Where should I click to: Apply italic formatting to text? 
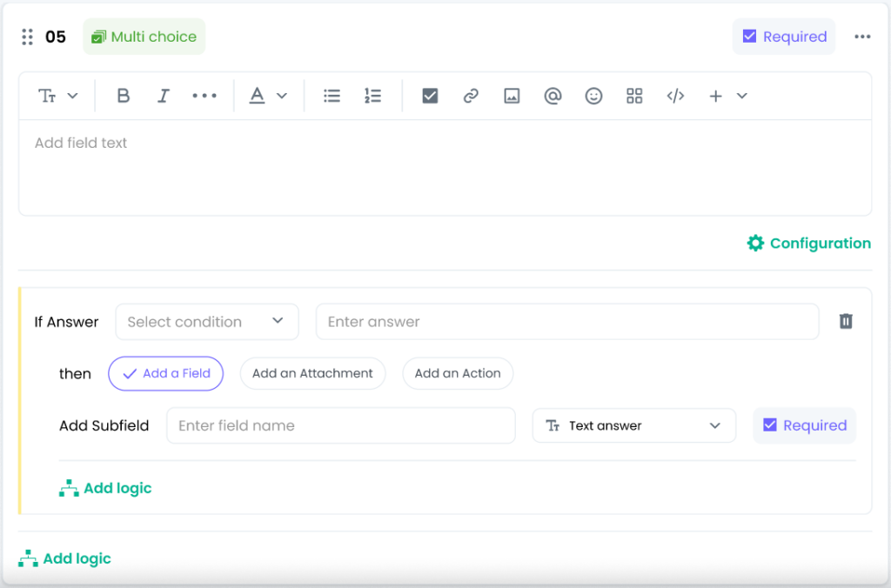pyautogui.click(x=163, y=96)
